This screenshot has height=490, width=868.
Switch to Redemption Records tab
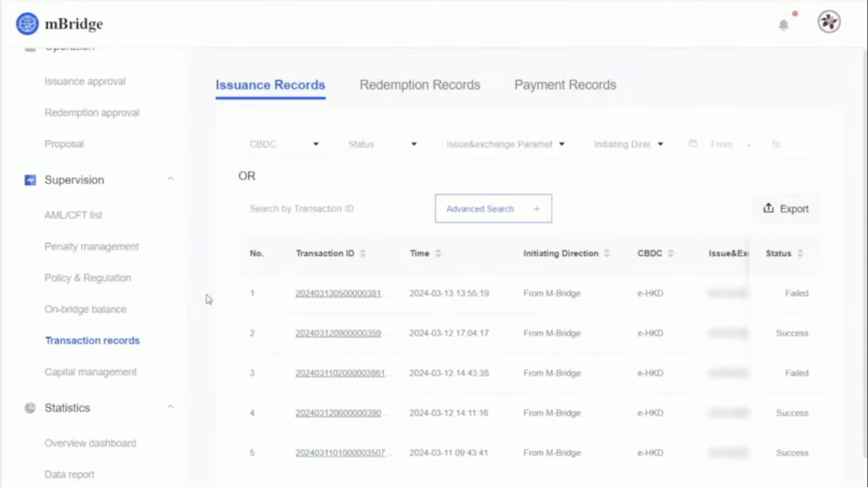pos(420,85)
